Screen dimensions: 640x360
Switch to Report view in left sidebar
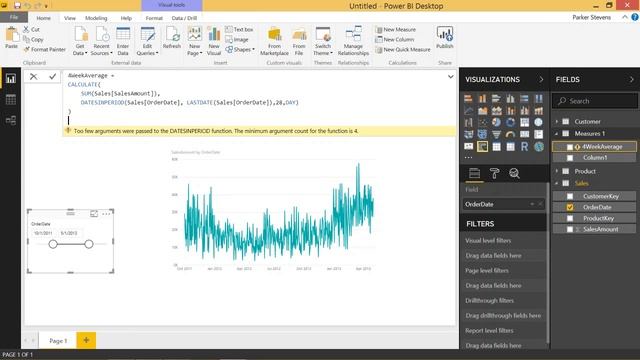[x=11, y=79]
